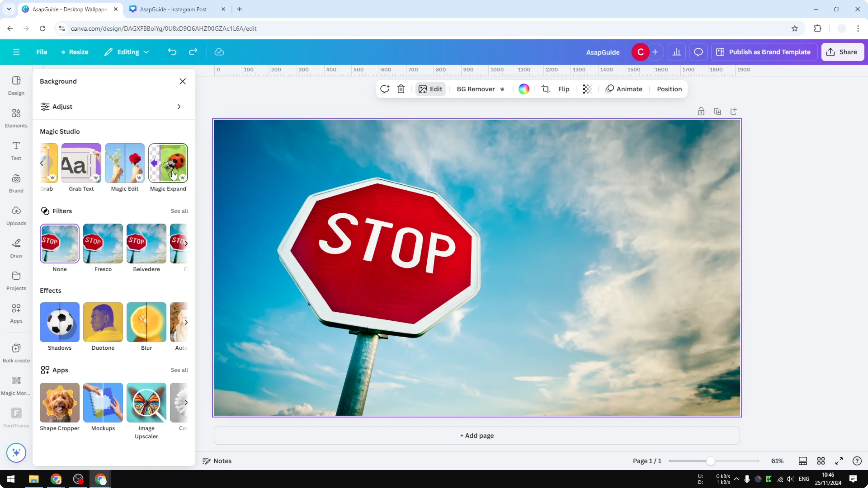Apply the Fresco filter thumbnail
The image size is (868, 488).
[103, 243]
